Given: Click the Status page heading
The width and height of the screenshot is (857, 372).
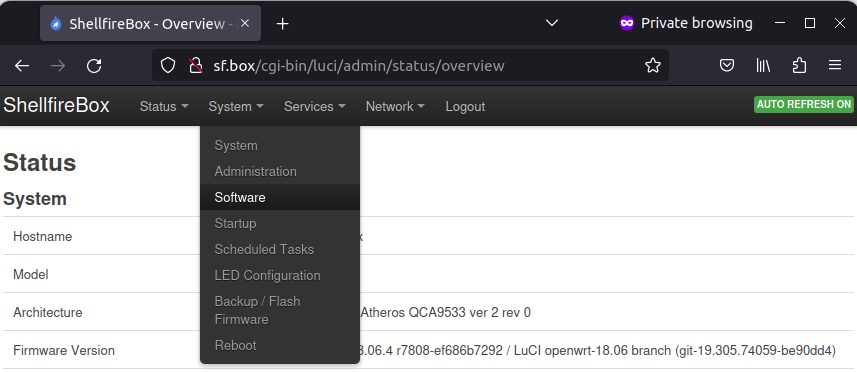Looking at the screenshot, I should [x=39, y=163].
